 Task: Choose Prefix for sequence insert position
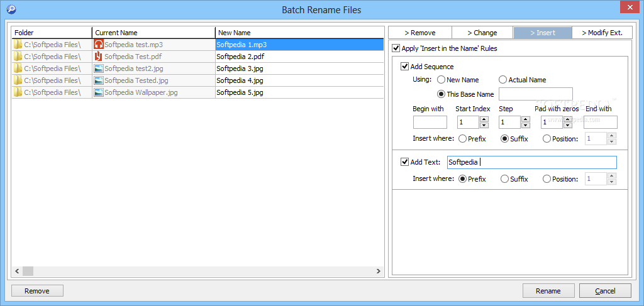(x=462, y=139)
